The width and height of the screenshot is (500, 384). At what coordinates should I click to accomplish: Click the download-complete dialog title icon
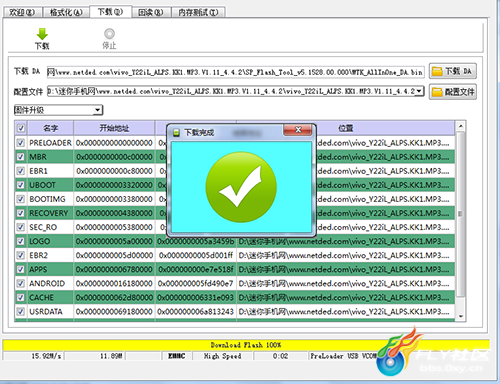click(x=176, y=133)
